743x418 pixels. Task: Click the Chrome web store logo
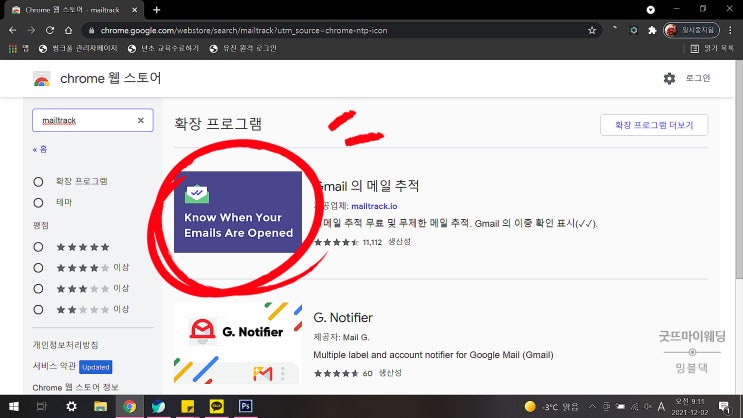tap(42, 79)
